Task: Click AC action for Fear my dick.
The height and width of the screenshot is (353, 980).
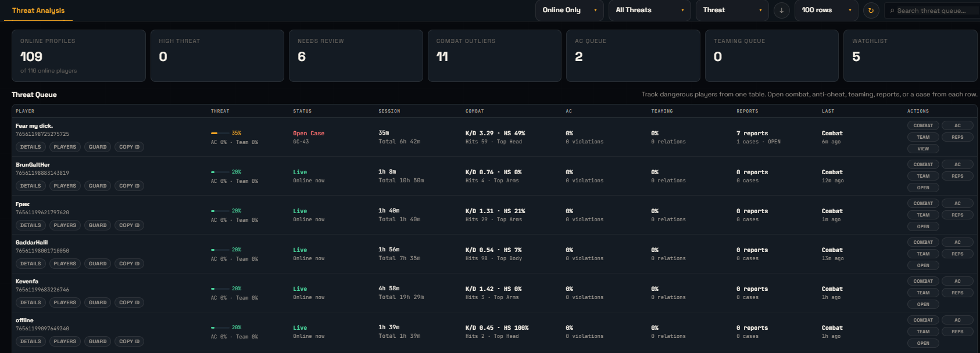Action: tap(957, 125)
